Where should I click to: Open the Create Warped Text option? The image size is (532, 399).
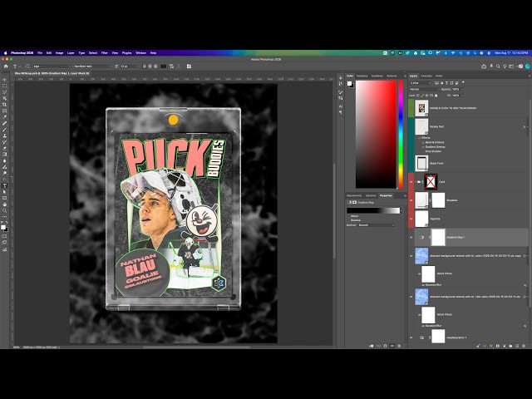[x=171, y=66]
